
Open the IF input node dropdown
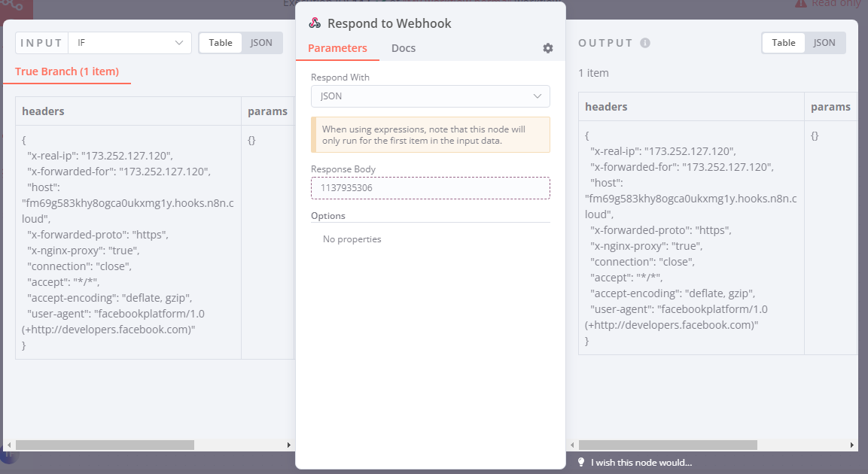click(129, 43)
